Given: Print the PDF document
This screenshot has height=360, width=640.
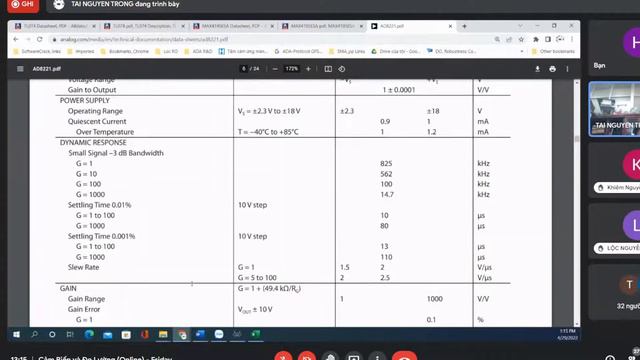Looking at the screenshot, I should [x=552, y=69].
